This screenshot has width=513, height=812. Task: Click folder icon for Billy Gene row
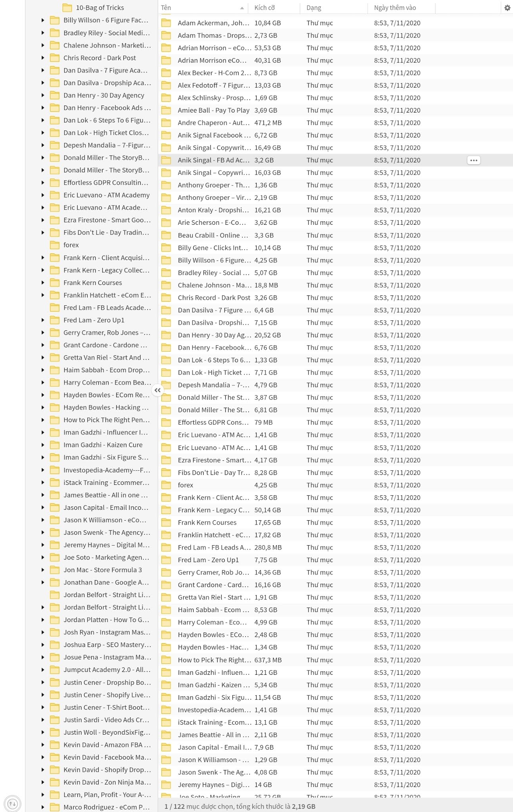coord(166,248)
